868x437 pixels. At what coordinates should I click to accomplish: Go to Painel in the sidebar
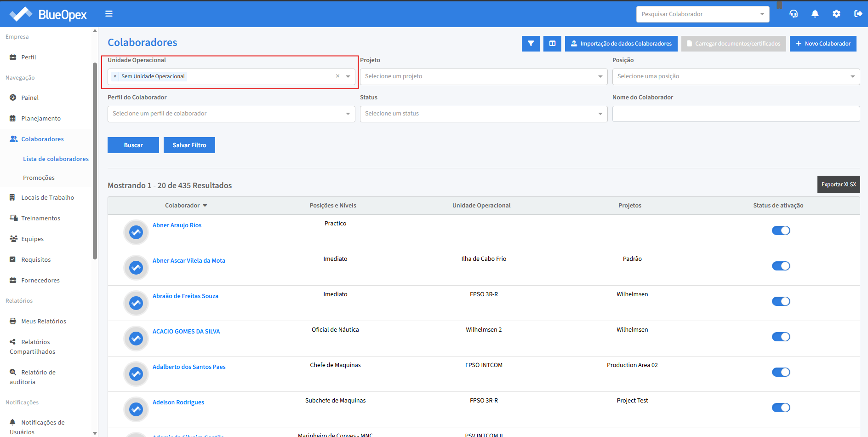[30, 98]
